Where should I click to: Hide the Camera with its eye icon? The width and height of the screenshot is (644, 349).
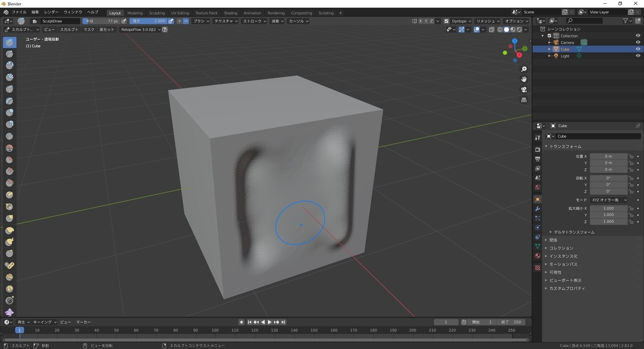point(638,42)
